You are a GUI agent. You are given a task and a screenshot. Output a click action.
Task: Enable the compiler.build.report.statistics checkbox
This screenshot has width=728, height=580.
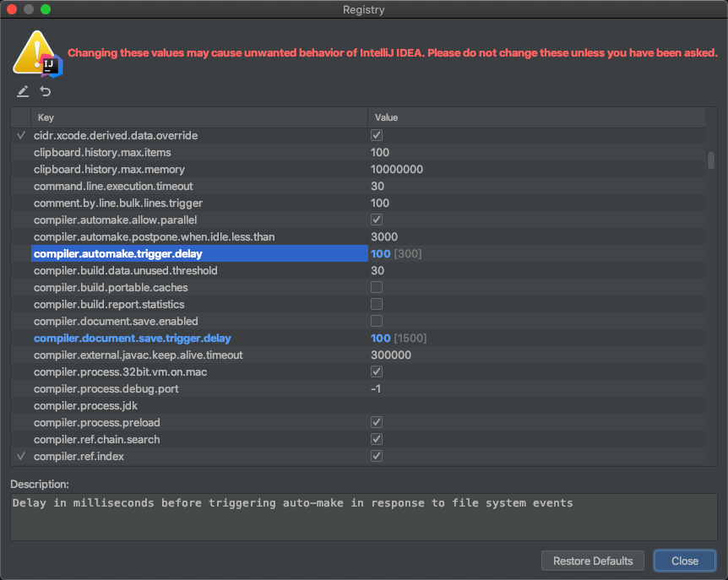point(377,304)
